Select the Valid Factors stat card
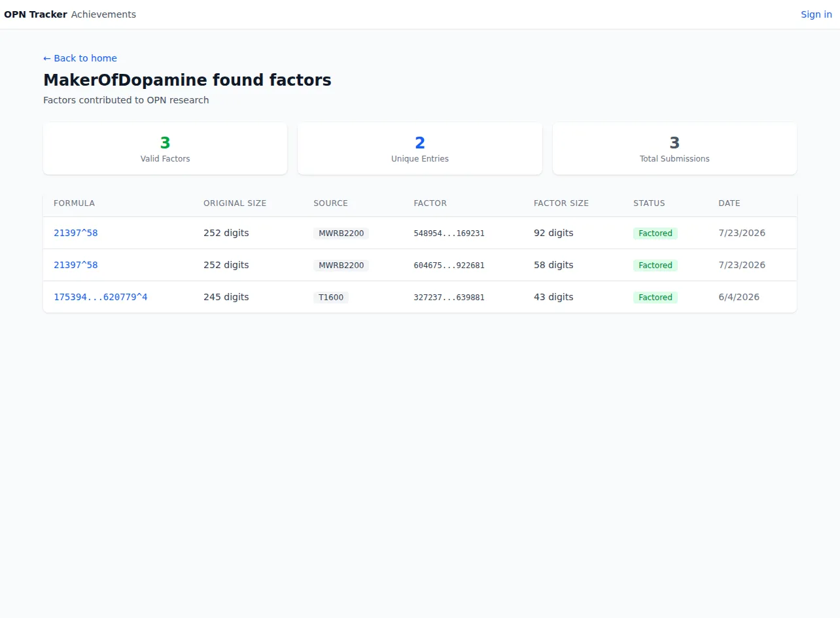This screenshot has width=840, height=618. click(x=165, y=148)
